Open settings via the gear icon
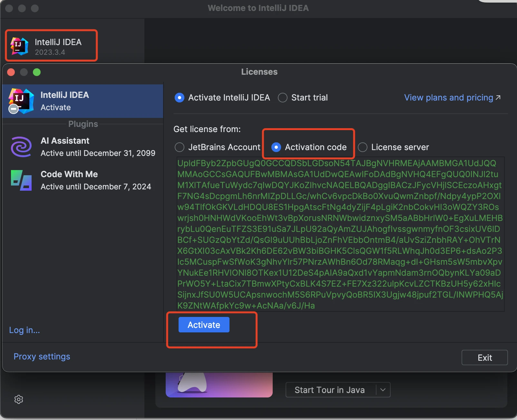This screenshot has width=517, height=420. 19,399
